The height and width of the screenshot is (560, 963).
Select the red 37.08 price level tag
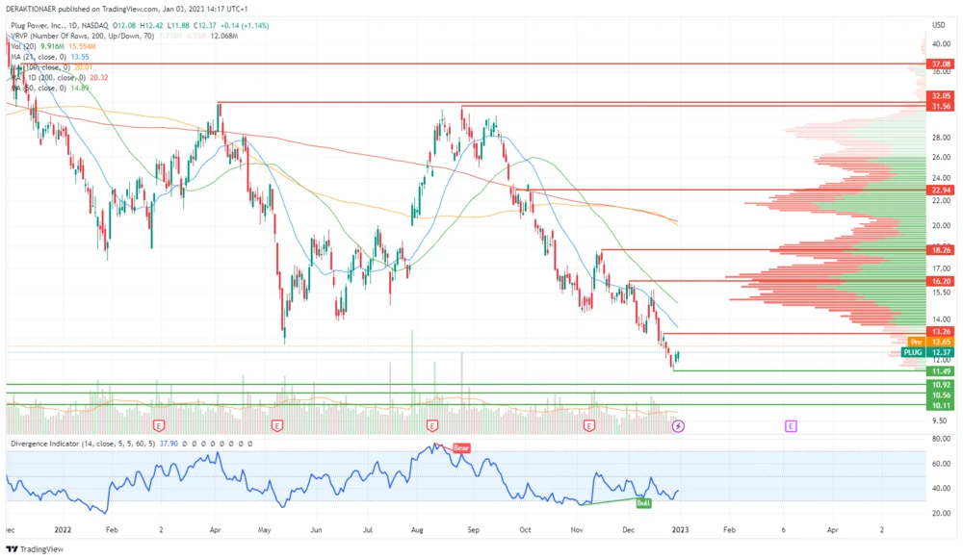point(940,64)
